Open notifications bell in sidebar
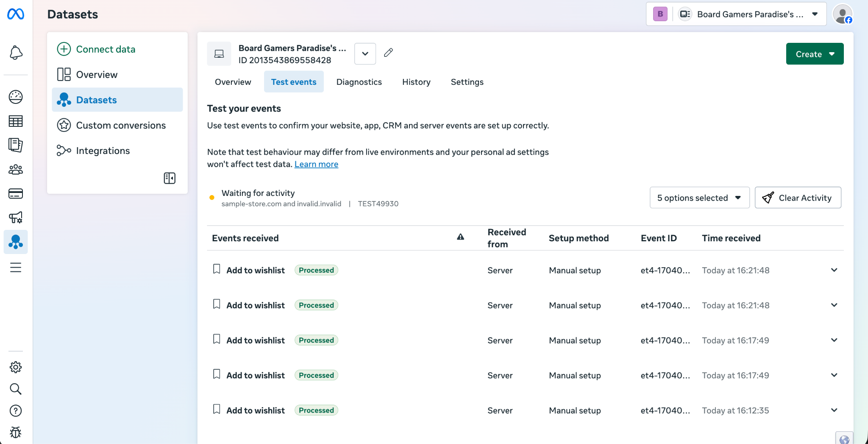Image resolution: width=868 pixels, height=444 pixels. click(x=16, y=53)
